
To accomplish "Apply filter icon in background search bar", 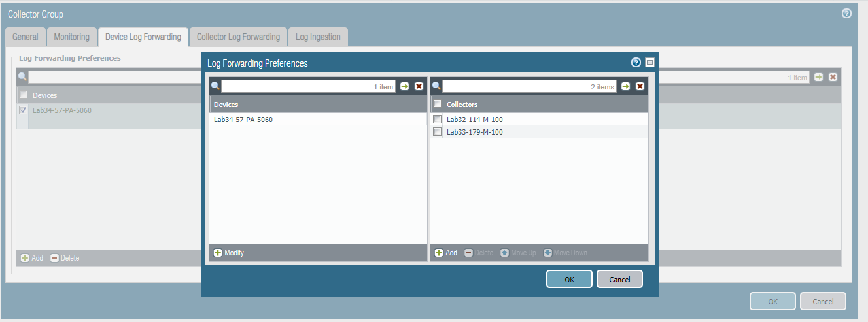I will tap(818, 77).
